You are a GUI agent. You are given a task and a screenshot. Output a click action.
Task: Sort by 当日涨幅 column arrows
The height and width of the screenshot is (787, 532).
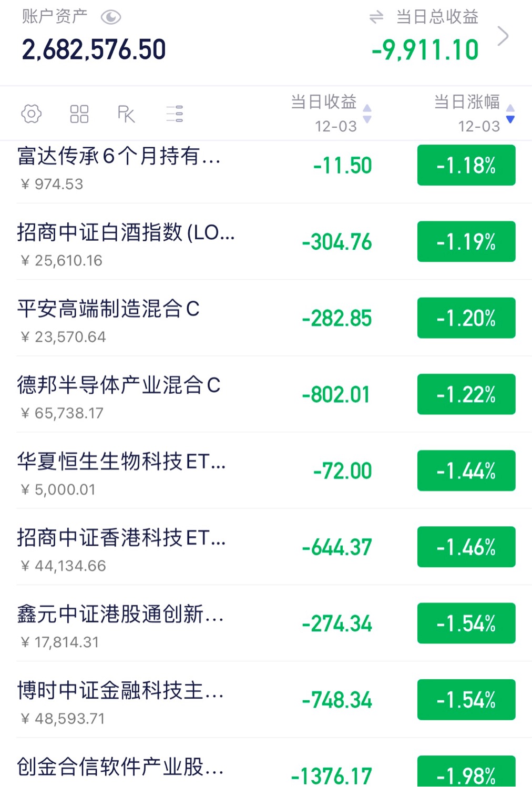[x=510, y=114]
